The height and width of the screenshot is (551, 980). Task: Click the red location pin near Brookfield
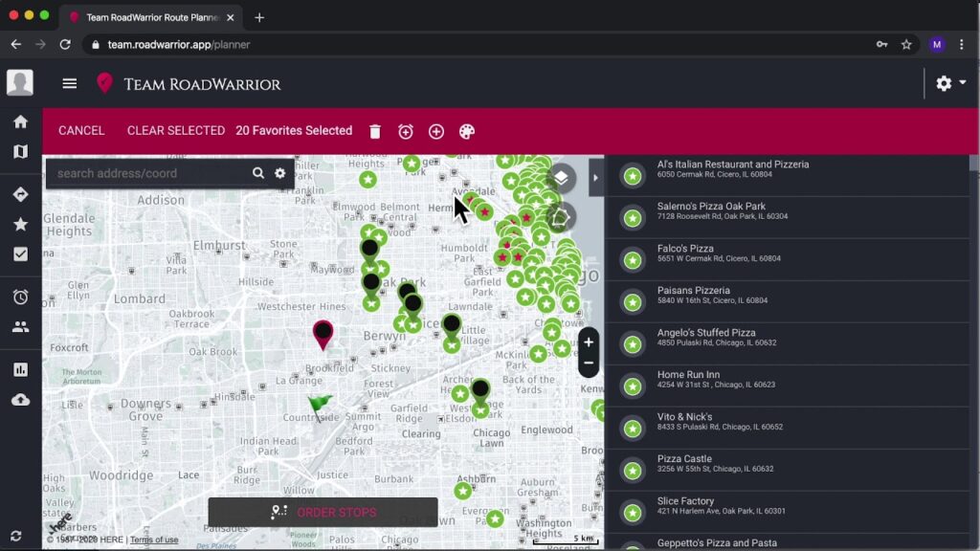[x=323, y=334]
